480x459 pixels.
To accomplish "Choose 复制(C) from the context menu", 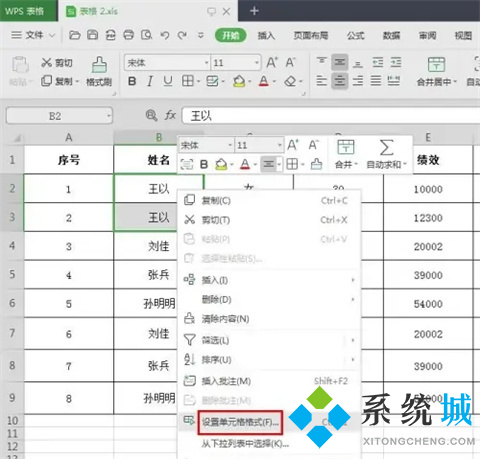I will click(x=269, y=200).
